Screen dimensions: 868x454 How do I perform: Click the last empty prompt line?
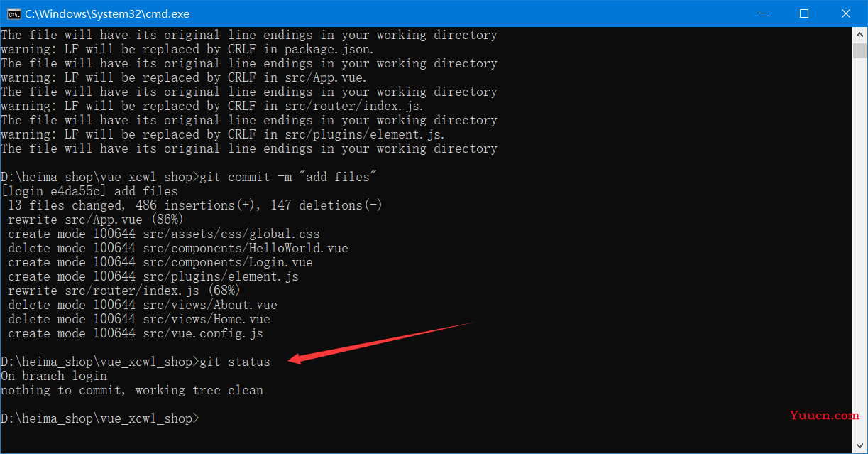tap(100, 418)
